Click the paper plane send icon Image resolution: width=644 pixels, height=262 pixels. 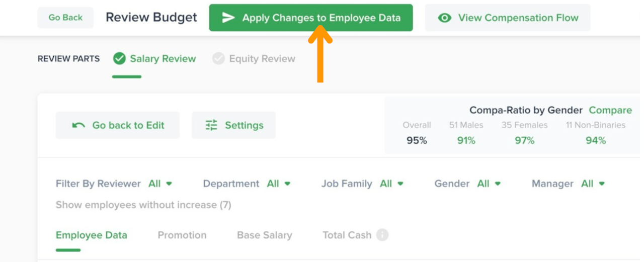228,18
